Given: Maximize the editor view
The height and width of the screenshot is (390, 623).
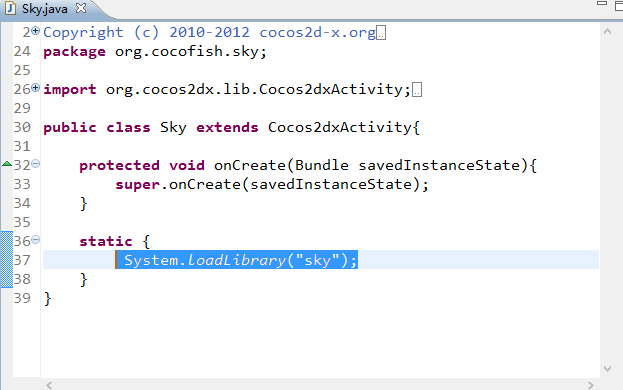Looking at the screenshot, I should pyautogui.click(x=619, y=6).
